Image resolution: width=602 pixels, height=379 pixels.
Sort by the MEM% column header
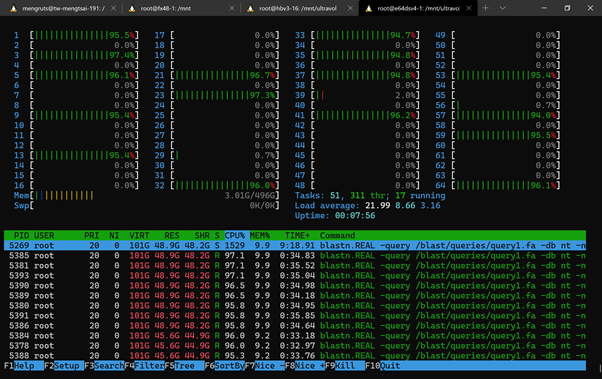pyautogui.click(x=260, y=235)
